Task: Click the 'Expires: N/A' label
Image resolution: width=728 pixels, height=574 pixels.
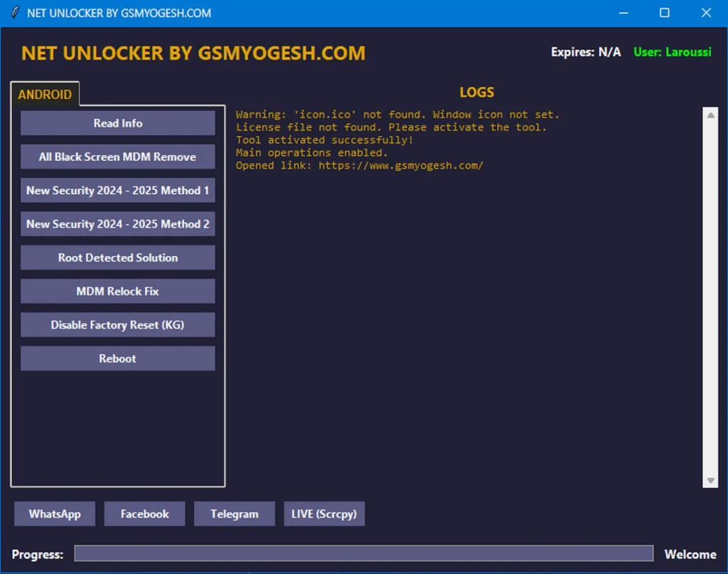Action: tap(586, 52)
